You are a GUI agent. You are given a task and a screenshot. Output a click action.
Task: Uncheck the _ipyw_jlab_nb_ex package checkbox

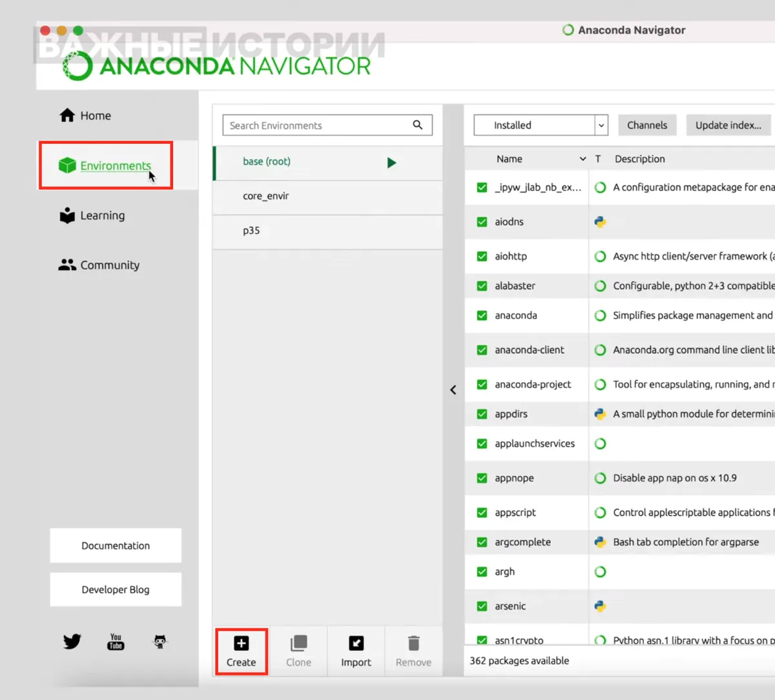pos(482,187)
